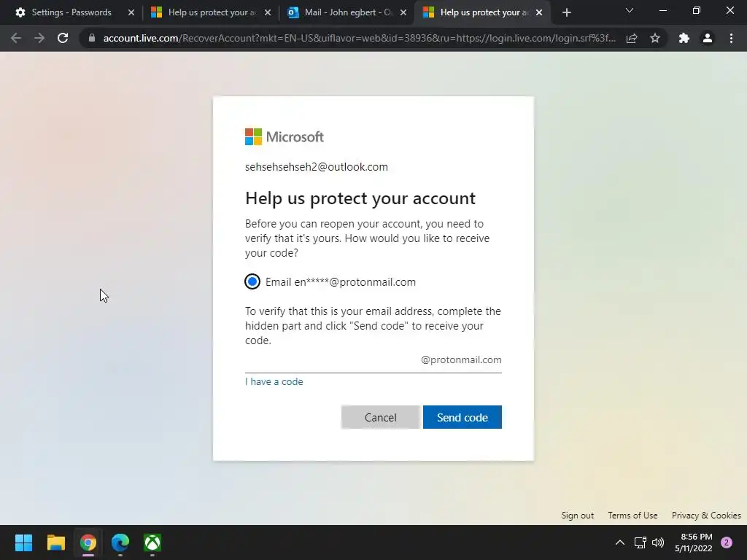This screenshot has height=560, width=747.
Task: Open the Terms of Use link
Action: tap(632, 516)
